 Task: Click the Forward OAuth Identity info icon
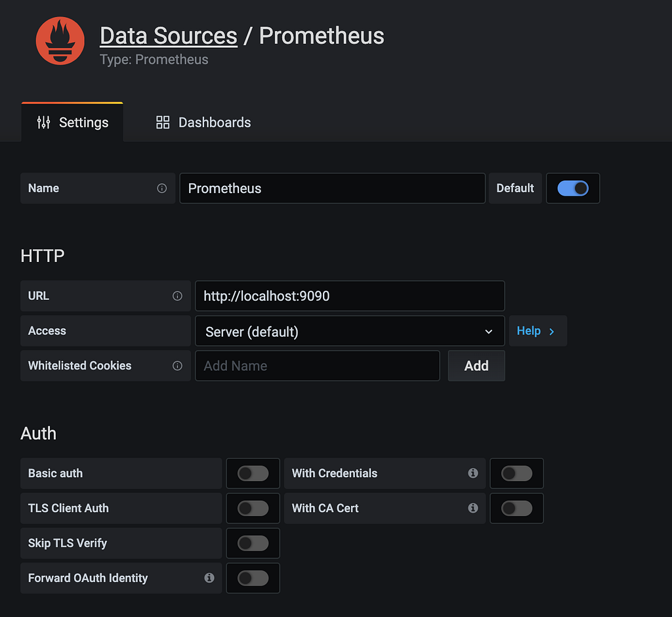tap(209, 578)
